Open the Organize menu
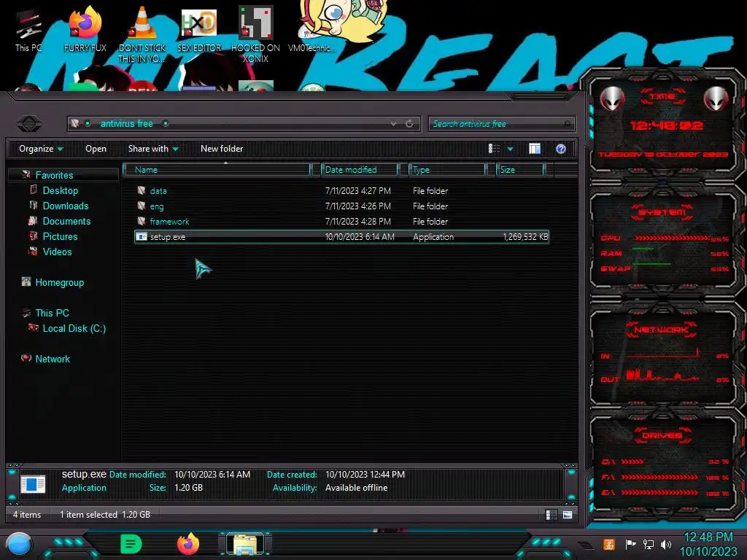 coord(41,149)
